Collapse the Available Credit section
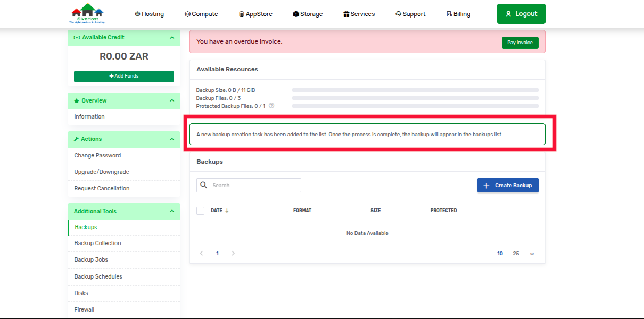Viewport: 644px width, 319px height. pyautogui.click(x=171, y=37)
